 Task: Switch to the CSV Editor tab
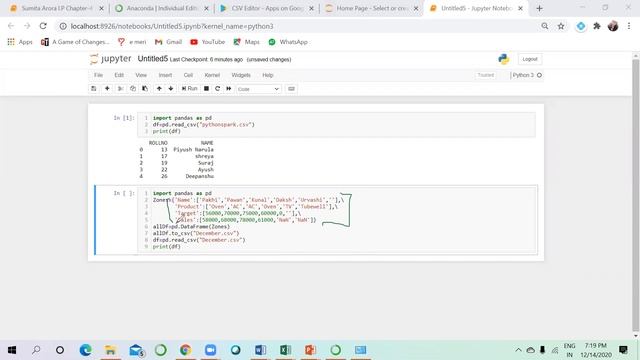click(x=267, y=8)
